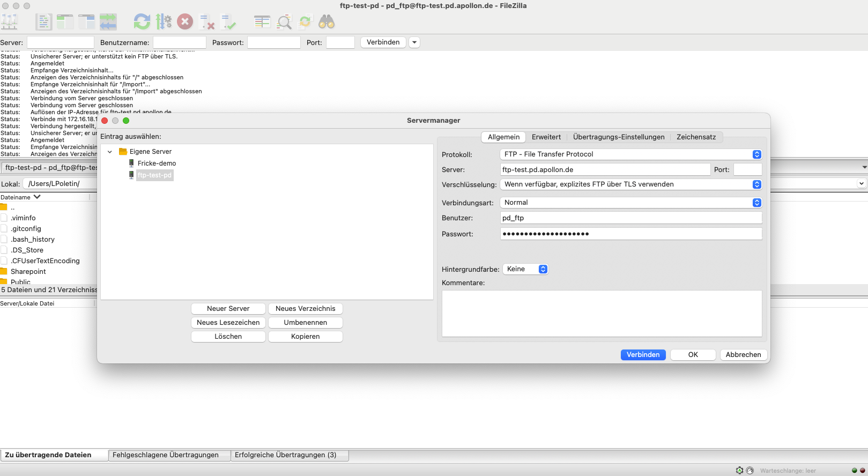Image resolution: width=868 pixels, height=476 pixels.
Task: Click the Server field in Servermanager
Action: pos(605,169)
